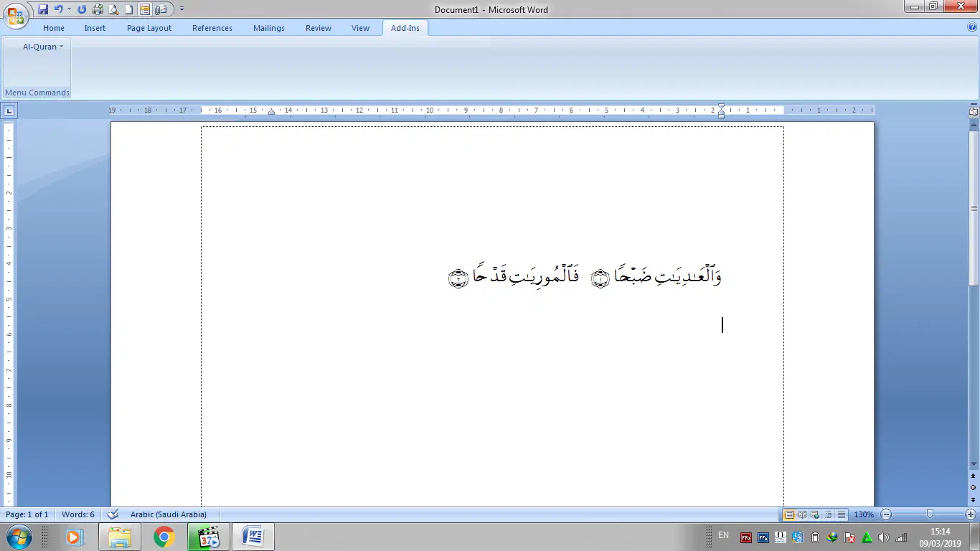Switch to Print Layout view
Viewport: 980px width, 551px height.
click(x=789, y=514)
